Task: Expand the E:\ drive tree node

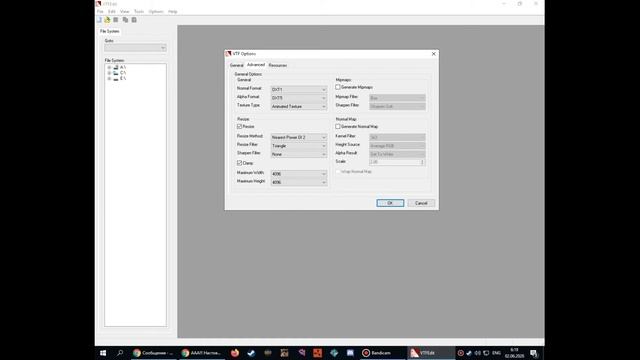Action: pyautogui.click(x=109, y=79)
